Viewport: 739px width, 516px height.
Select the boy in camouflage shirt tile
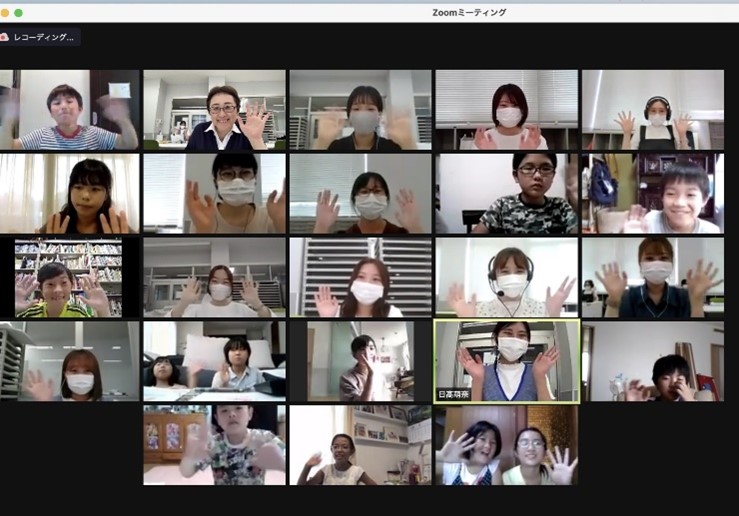(x=507, y=193)
